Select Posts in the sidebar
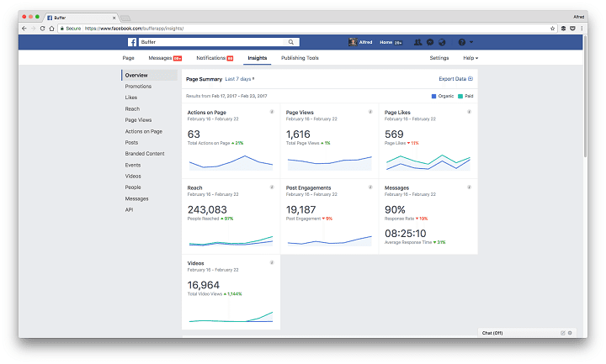Screen dimensions: 606x364 (x=131, y=142)
